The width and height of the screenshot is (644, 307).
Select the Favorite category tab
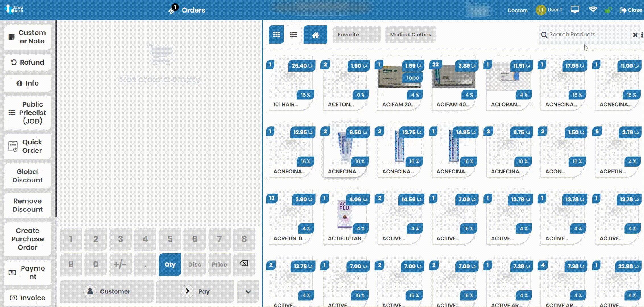356,34
